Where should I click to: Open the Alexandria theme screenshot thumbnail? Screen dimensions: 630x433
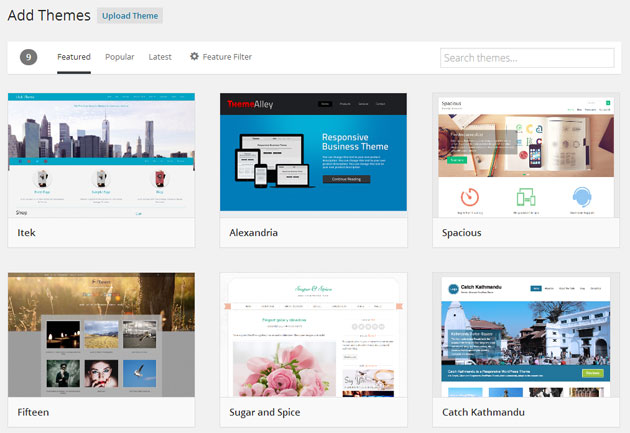pyautogui.click(x=313, y=155)
